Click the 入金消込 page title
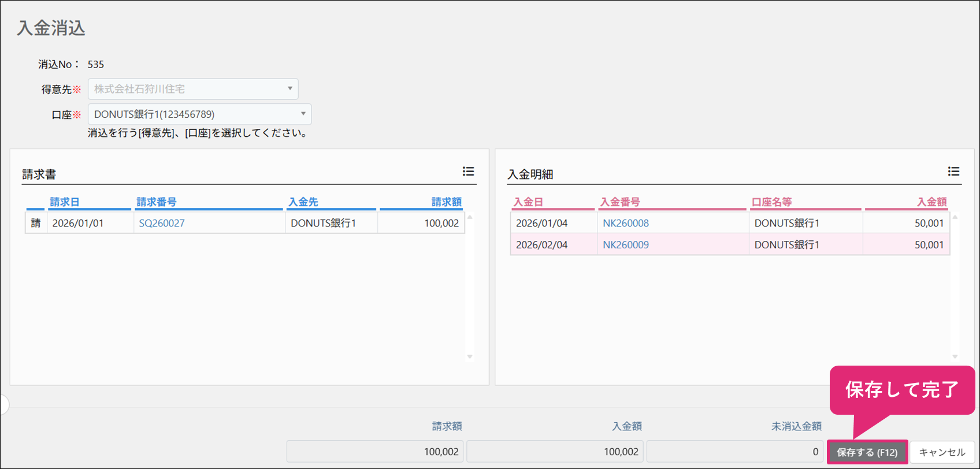 pyautogui.click(x=51, y=28)
